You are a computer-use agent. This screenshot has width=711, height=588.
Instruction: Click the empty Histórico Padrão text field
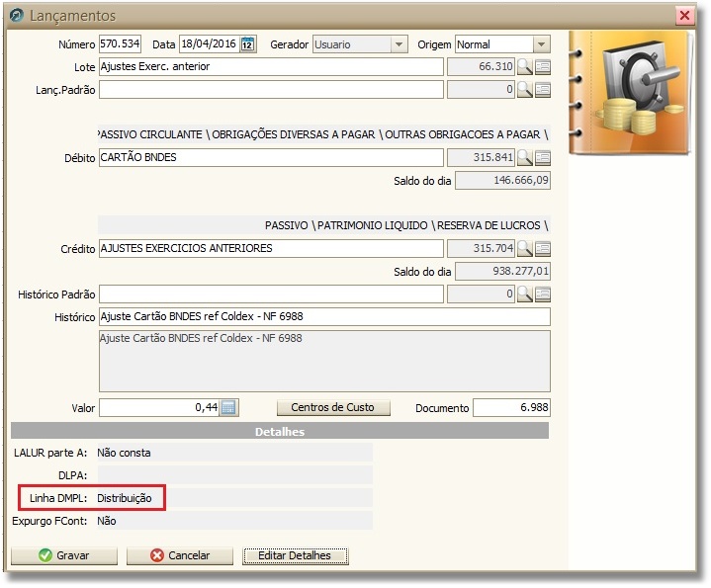(x=271, y=294)
